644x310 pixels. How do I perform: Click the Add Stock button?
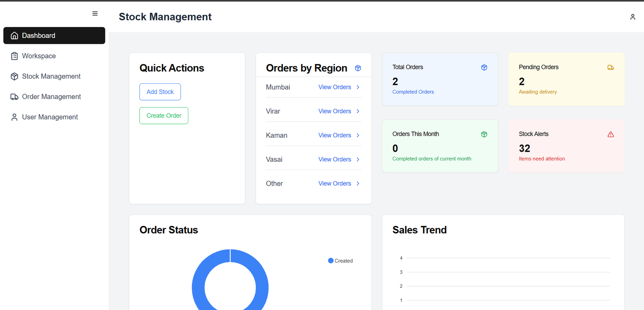point(160,92)
